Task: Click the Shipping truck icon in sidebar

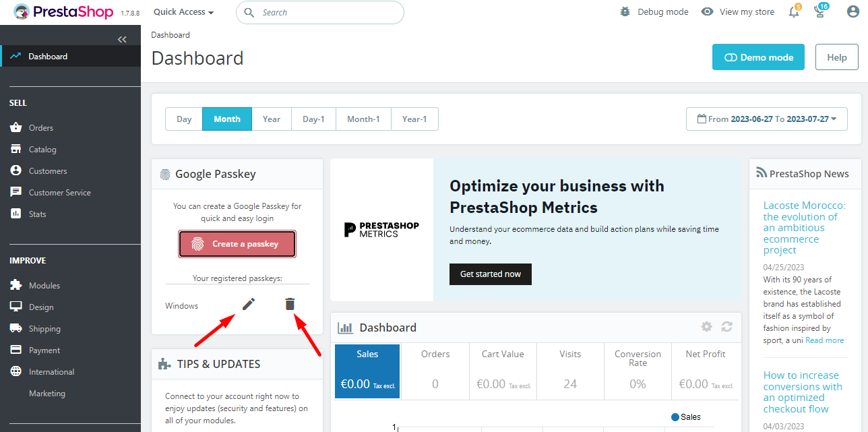Action: pos(15,328)
